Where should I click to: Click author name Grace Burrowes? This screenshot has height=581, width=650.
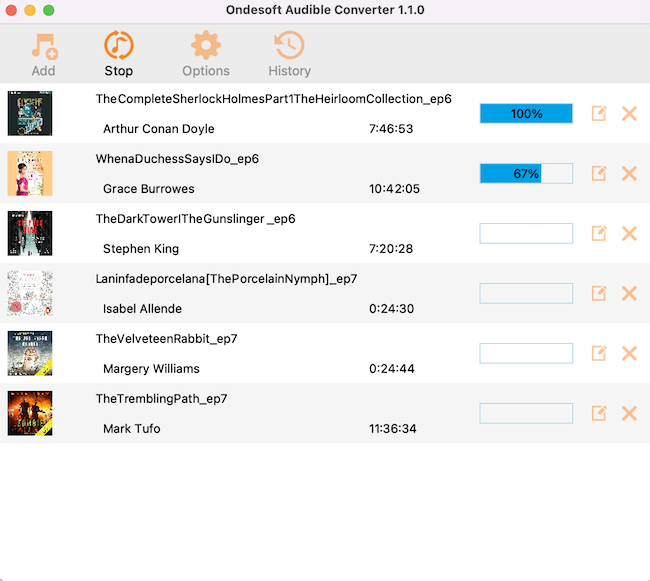pyautogui.click(x=149, y=189)
